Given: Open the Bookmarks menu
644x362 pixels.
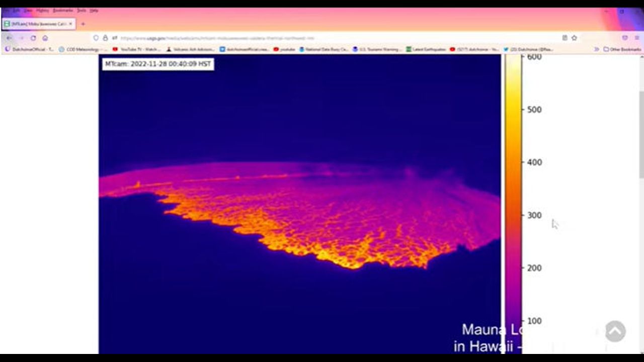Looking at the screenshot, I should coord(63,11).
